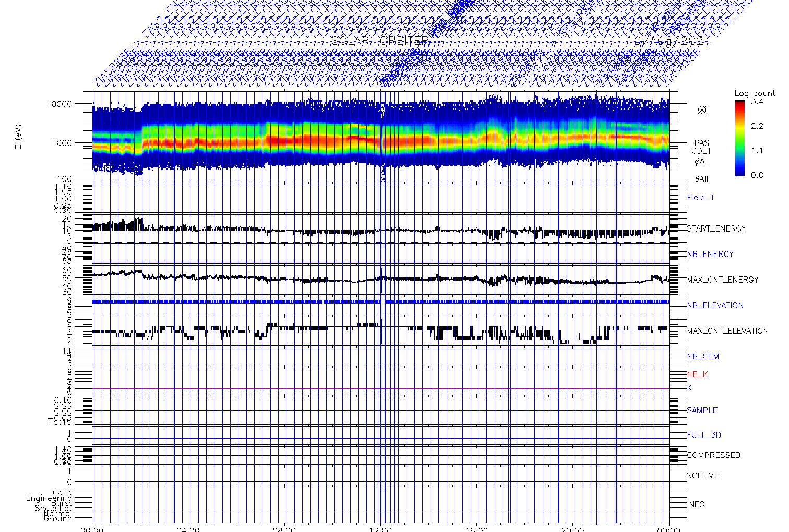Click the 1000 energy axis tick label
This screenshot has width=789, height=532.
click(x=62, y=143)
